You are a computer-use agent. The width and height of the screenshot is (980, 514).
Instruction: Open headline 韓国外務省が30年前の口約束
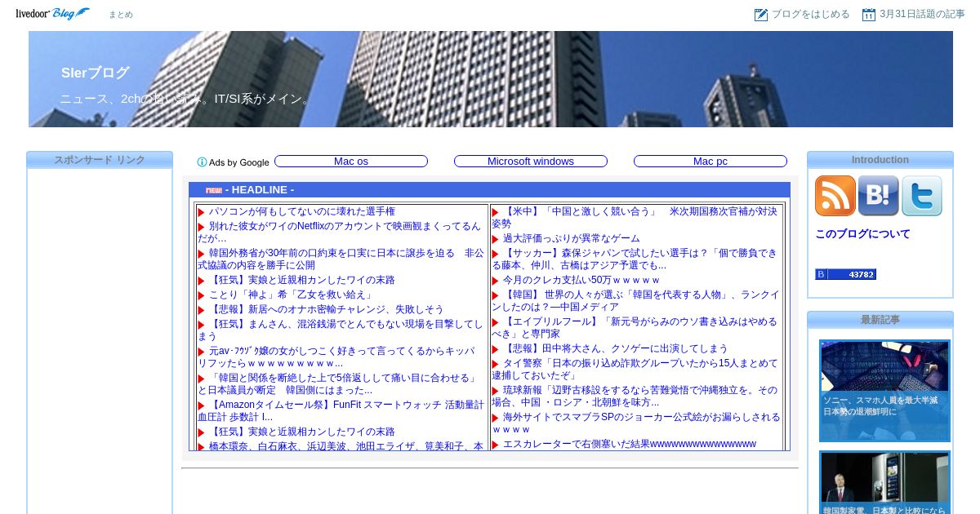[341, 259]
